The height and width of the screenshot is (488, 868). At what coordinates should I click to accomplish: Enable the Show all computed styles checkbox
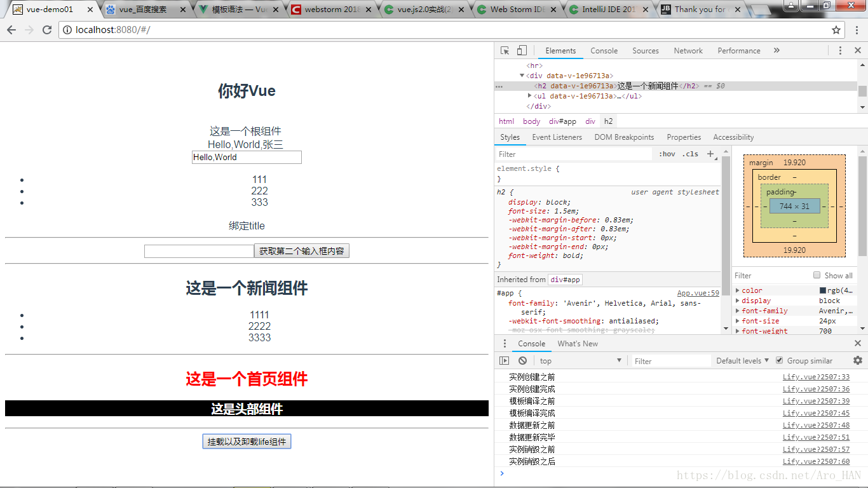[x=817, y=275]
